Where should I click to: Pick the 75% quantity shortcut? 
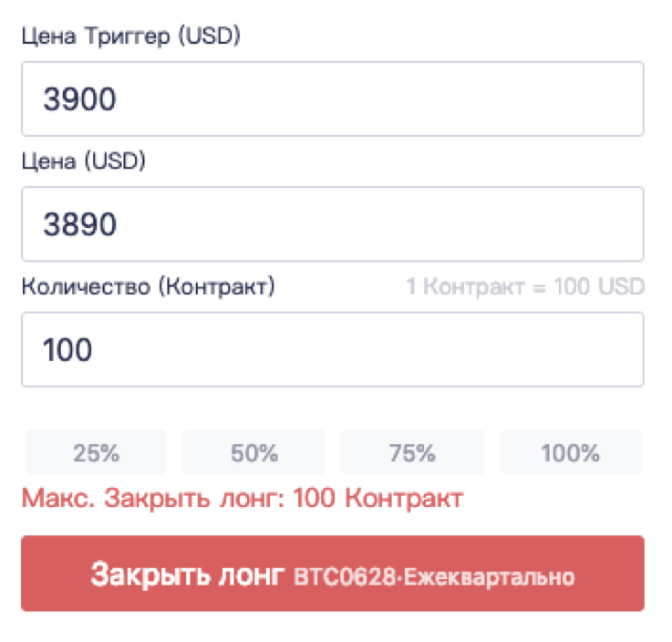pos(412,452)
